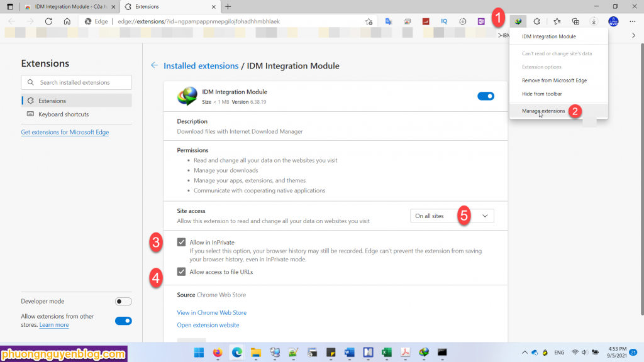Click the page vertical scrollbar
This screenshot has height=362, width=644.
click(641, 179)
